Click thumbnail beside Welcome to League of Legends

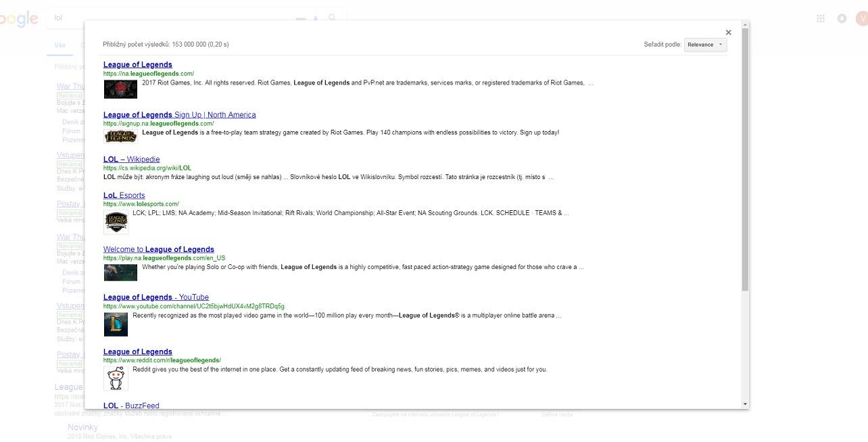pos(120,272)
